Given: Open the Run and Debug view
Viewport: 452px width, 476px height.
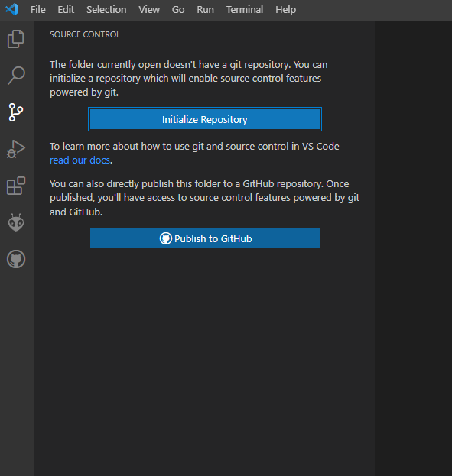Looking at the screenshot, I should [16, 149].
